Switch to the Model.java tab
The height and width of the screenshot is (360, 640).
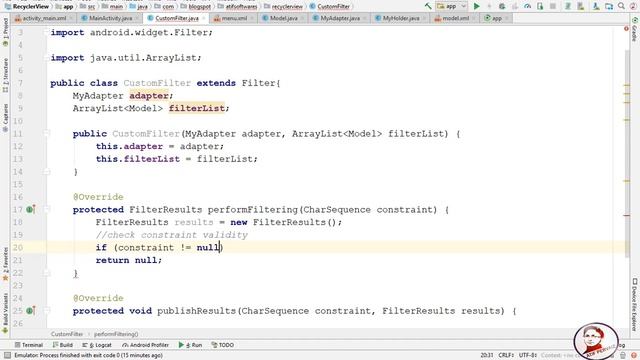click(283, 18)
